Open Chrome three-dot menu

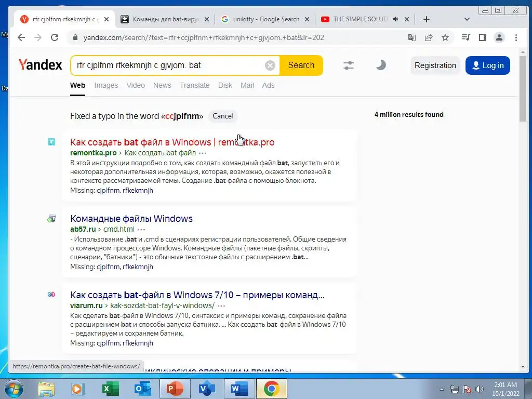[516, 37]
